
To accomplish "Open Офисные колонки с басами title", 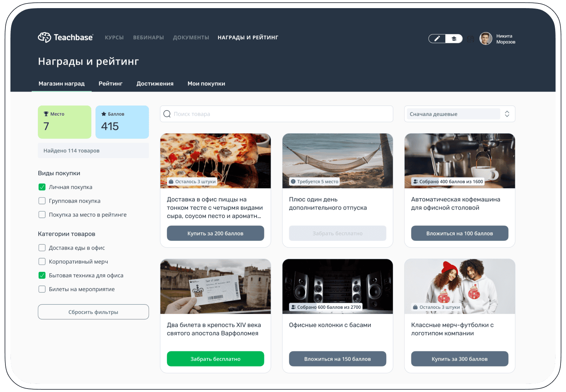I will tap(330, 325).
